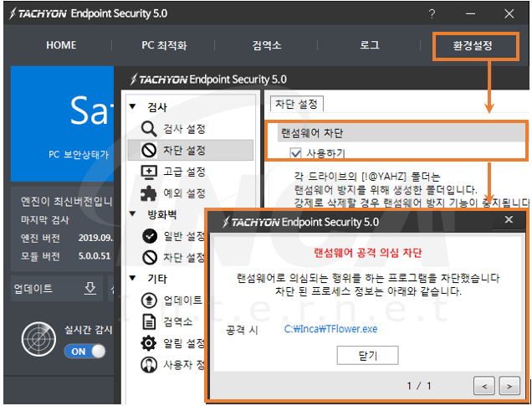Click the monitor icon for 고급 설정

point(149,172)
